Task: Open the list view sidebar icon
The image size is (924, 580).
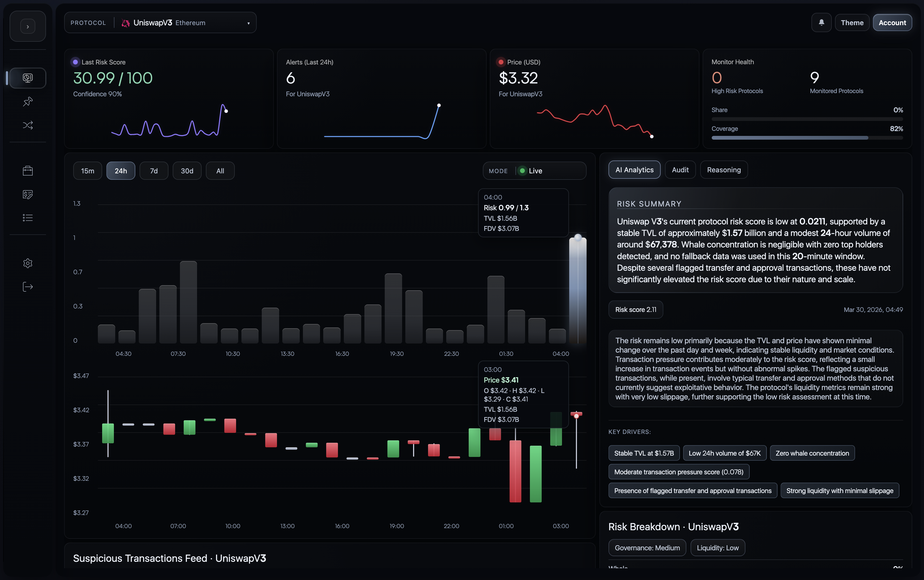Action: [28, 218]
